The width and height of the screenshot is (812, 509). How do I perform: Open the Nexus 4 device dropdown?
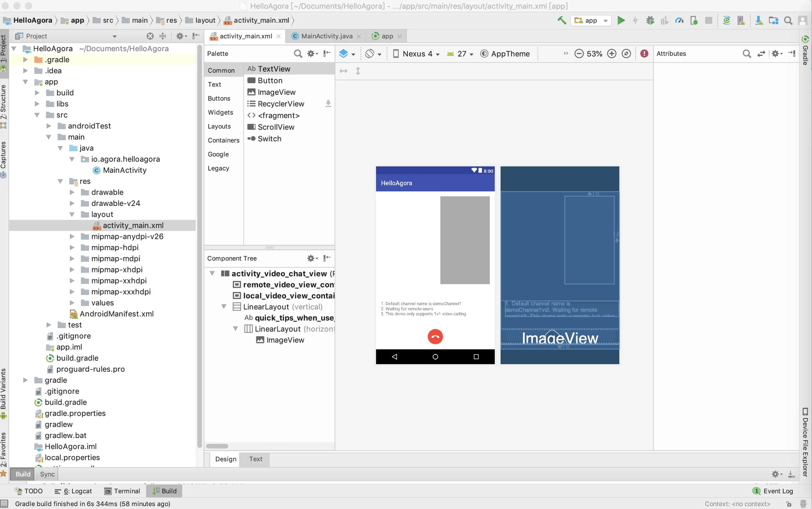(x=416, y=53)
